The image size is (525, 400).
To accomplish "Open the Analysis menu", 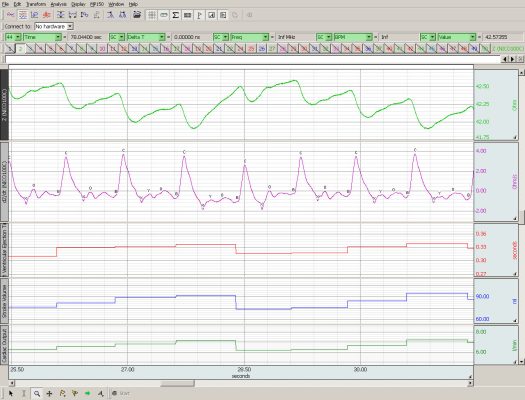I will [59, 4].
